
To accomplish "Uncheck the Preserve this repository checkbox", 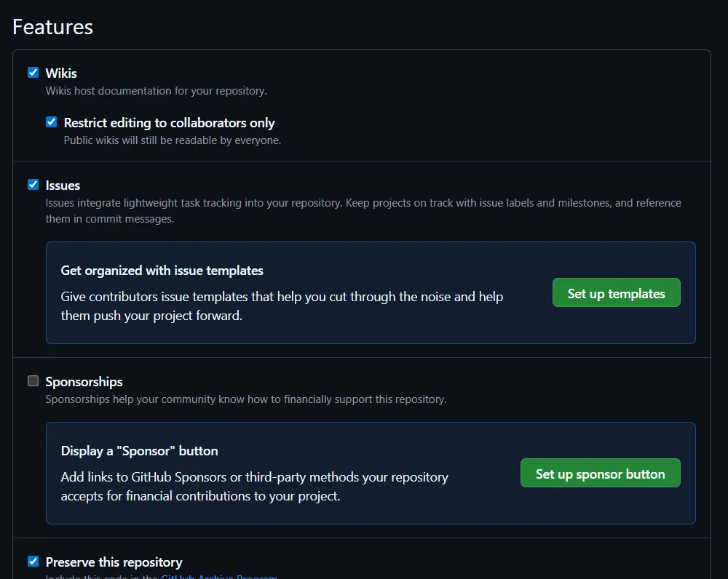I will 33,562.
